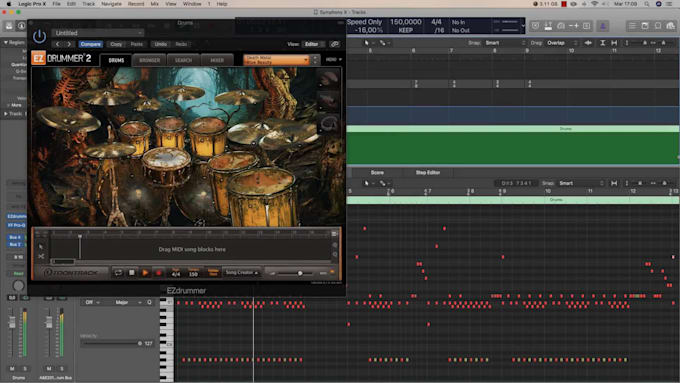Screen dimensions: 680x383
Task: Expand the Track inspector triangle
Action: coord(6,114)
